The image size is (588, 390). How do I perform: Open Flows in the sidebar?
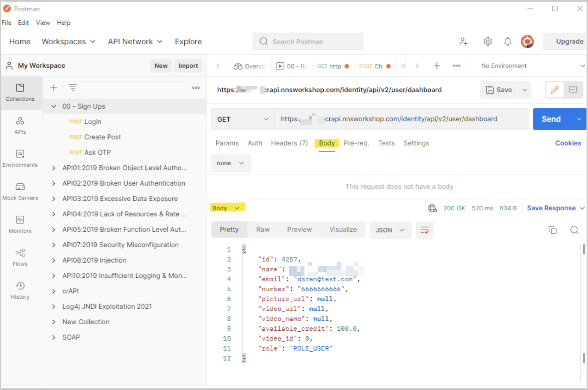click(x=20, y=258)
